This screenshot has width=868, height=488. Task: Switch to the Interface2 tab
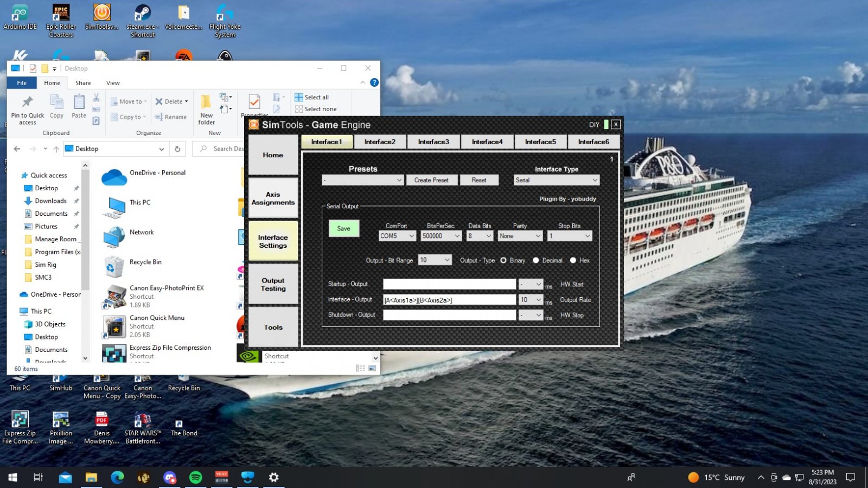[380, 142]
